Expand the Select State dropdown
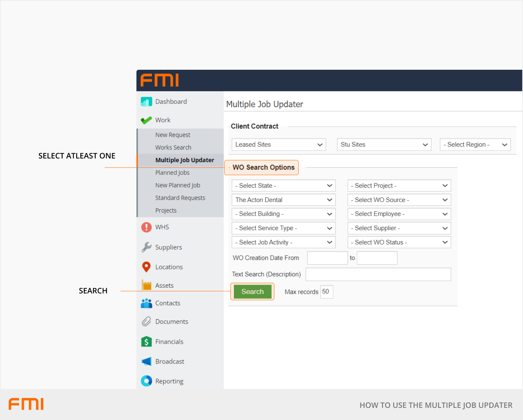 [283, 186]
